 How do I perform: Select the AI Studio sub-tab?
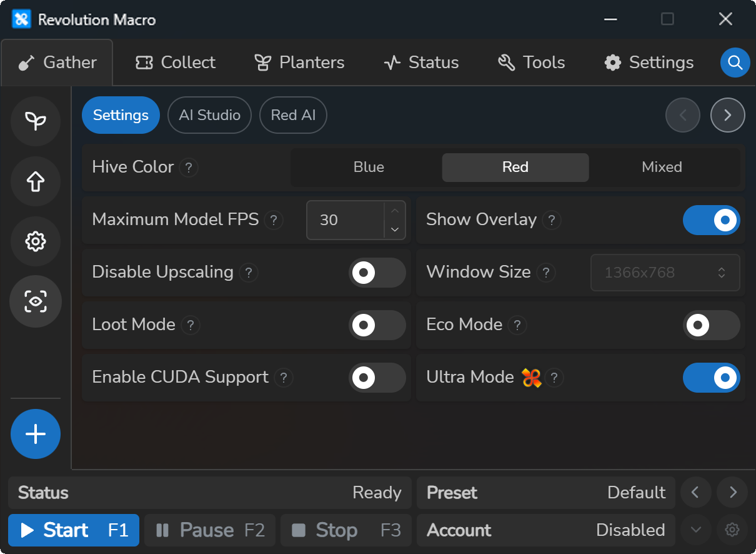(x=209, y=115)
